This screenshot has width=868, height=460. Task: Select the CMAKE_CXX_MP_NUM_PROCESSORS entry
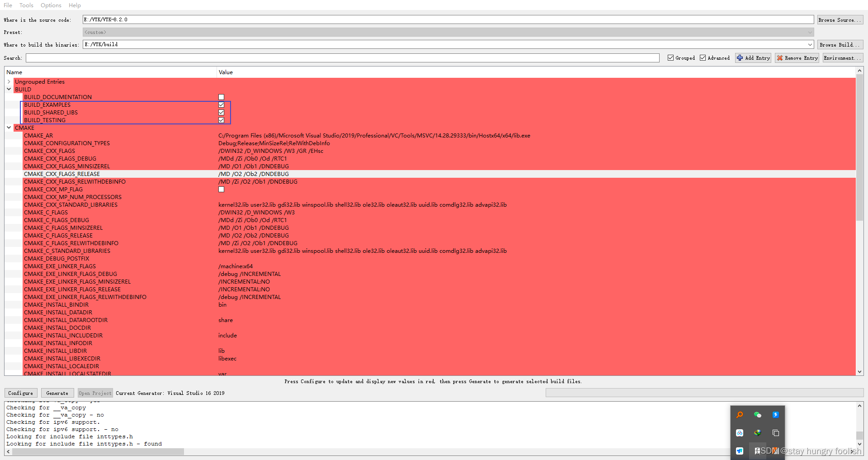pos(73,197)
